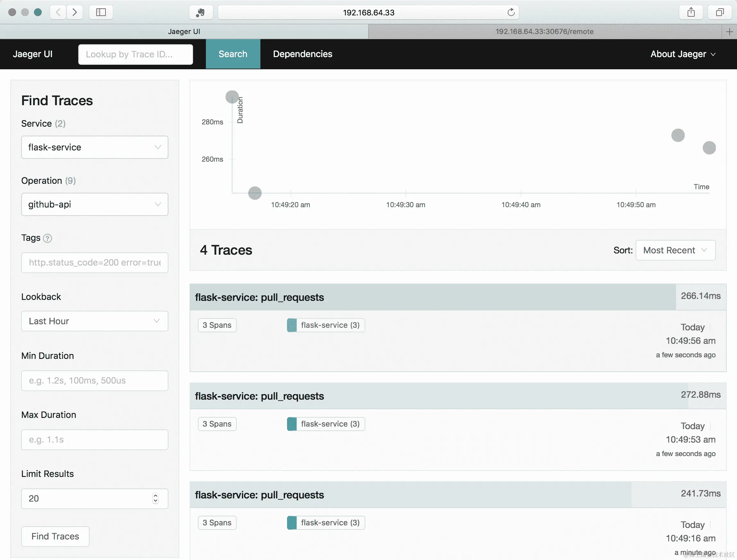Expand the About Jaeger menu
The height and width of the screenshot is (560, 737).
pyautogui.click(x=682, y=54)
